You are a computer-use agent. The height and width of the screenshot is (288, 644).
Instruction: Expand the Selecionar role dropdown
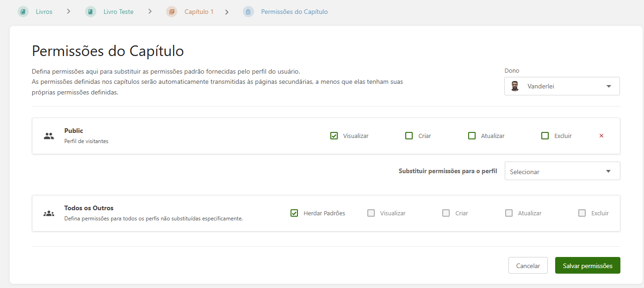563,171
